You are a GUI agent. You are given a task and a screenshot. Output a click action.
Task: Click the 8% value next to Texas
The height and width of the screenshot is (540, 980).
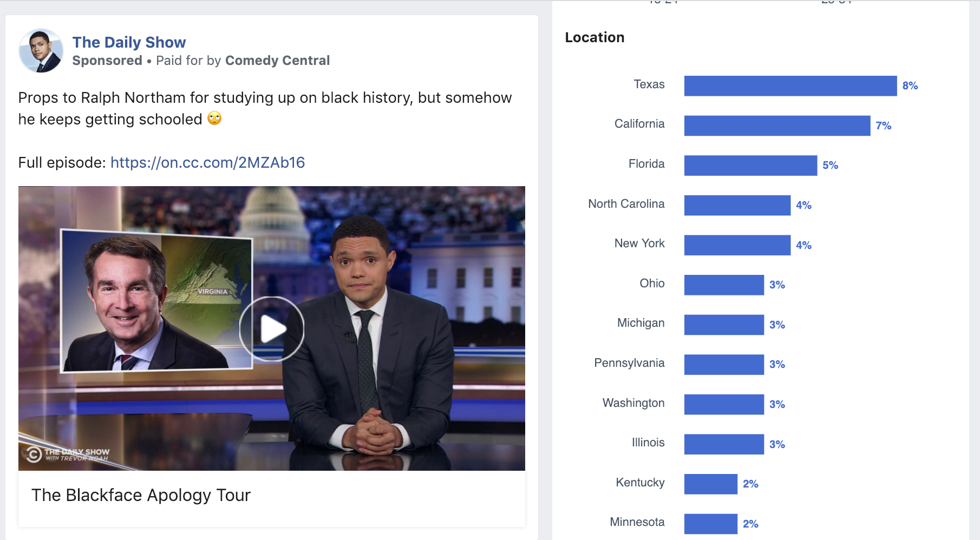click(910, 85)
